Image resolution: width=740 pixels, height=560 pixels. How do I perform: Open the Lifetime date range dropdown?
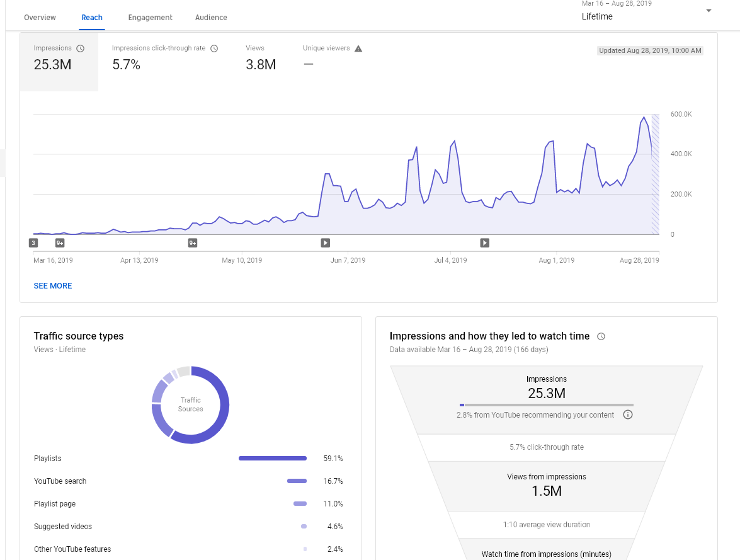pyautogui.click(x=647, y=11)
